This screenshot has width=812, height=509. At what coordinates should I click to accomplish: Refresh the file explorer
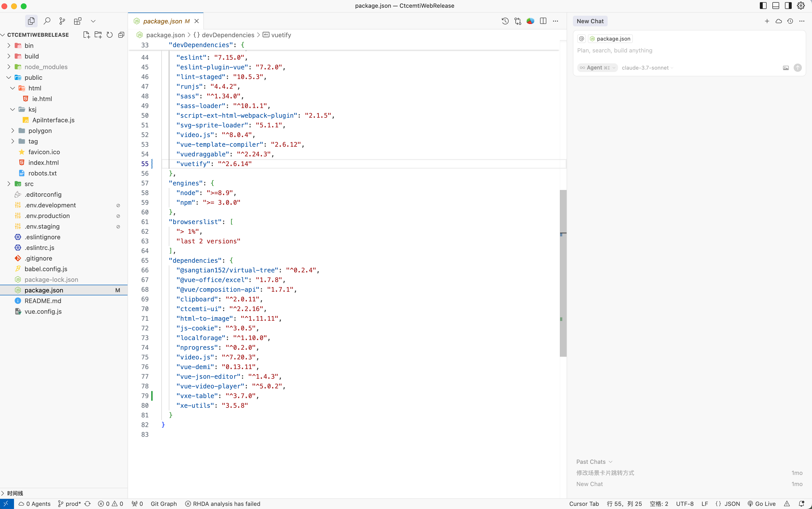[109, 35]
